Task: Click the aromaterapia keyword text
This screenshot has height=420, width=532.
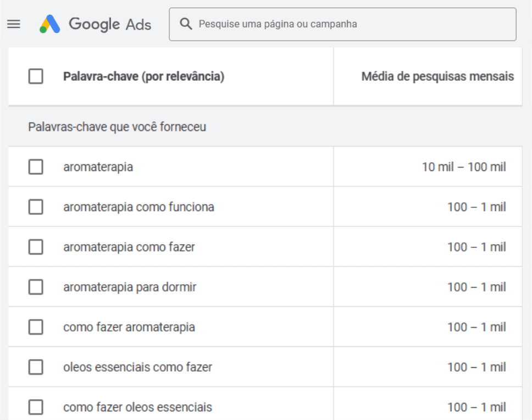Action: tap(98, 167)
